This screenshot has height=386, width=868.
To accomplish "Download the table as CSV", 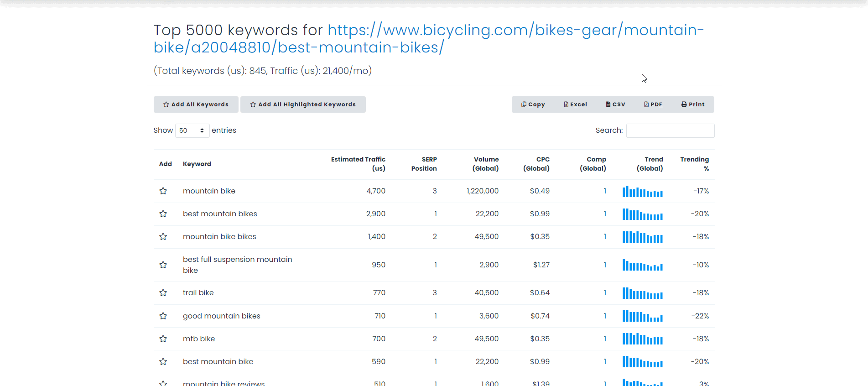I will click(x=615, y=104).
